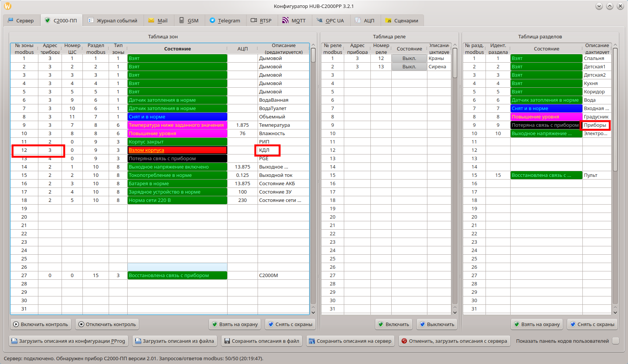The image size is (628, 364).
Task: Switch to the Журнал событий tab
Action: [112, 20]
